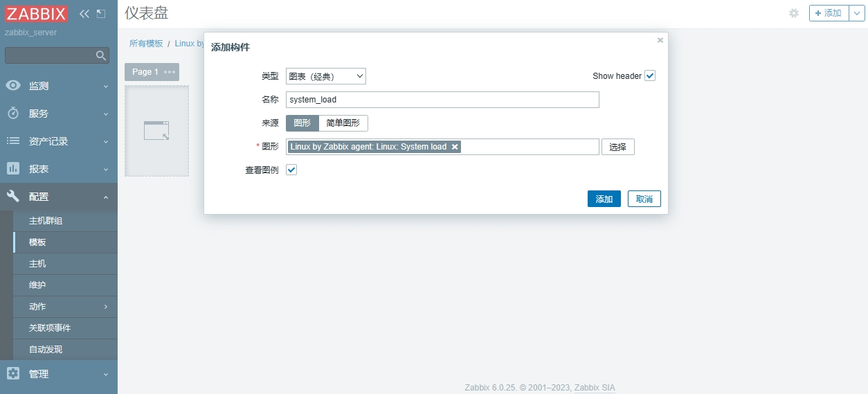
Task: Open the 类型 dropdown
Action: [x=326, y=76]
